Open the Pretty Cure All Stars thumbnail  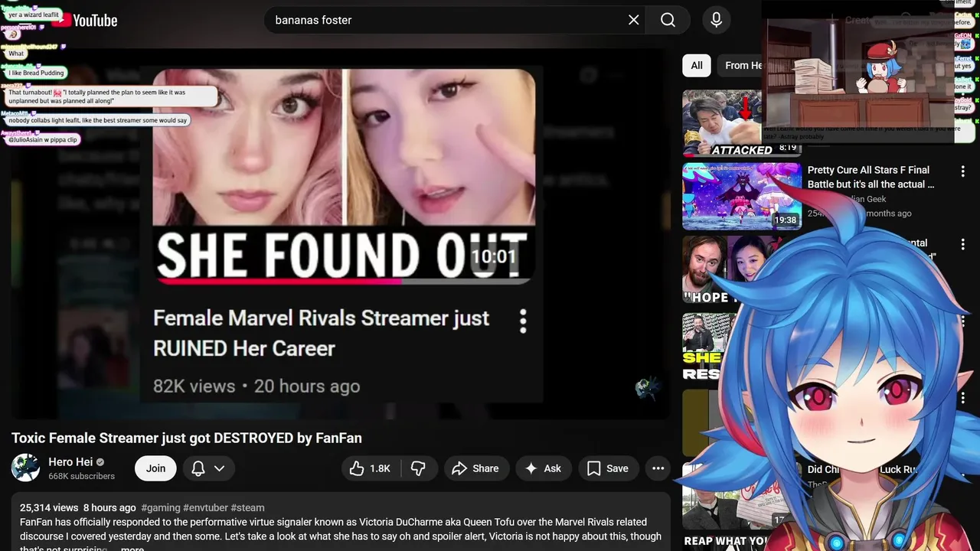pyautogui.click(x=741, y=196)
